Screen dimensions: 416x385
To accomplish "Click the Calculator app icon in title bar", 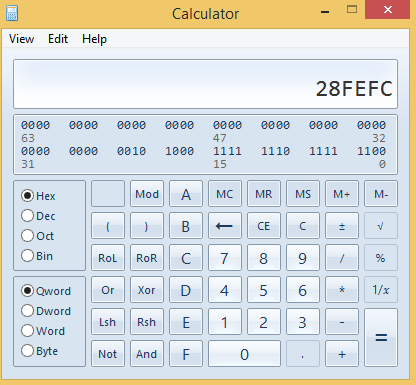I will pos(12,13).
